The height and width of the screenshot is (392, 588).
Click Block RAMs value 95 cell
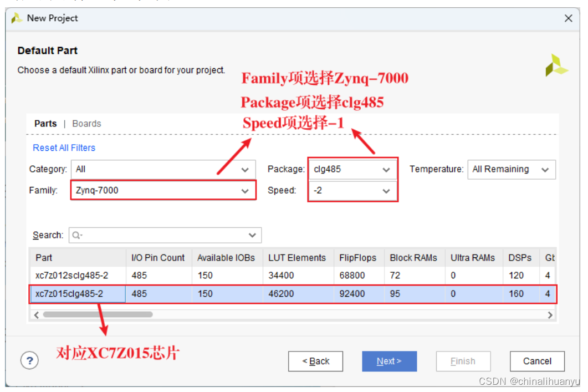(x=415, y=294)
